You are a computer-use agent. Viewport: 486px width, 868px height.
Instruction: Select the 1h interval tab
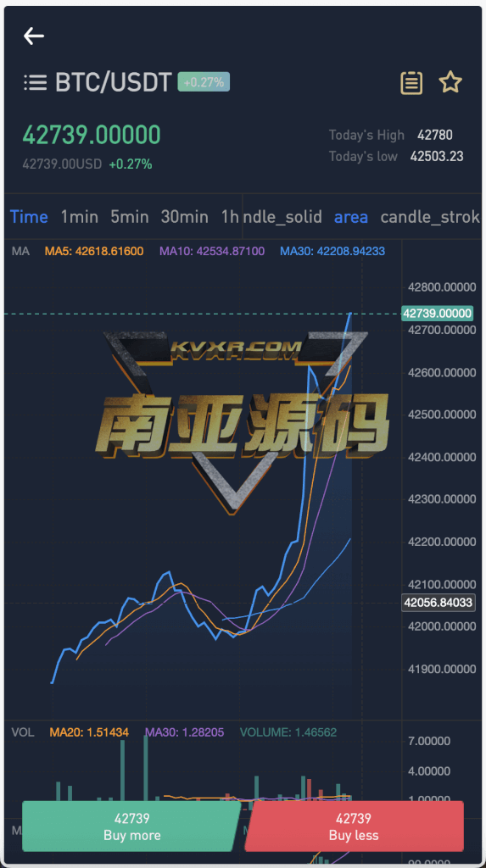point(229,217)
